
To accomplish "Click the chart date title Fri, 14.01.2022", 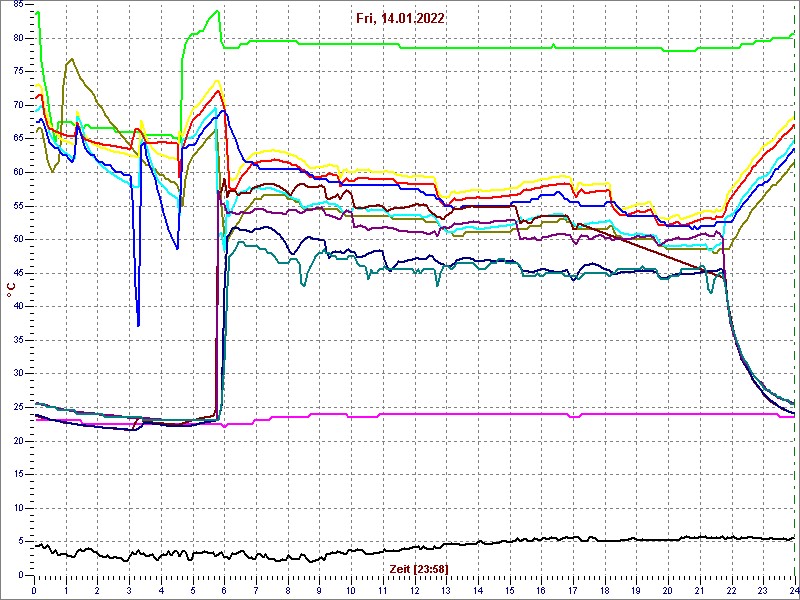I will (400, 19).
